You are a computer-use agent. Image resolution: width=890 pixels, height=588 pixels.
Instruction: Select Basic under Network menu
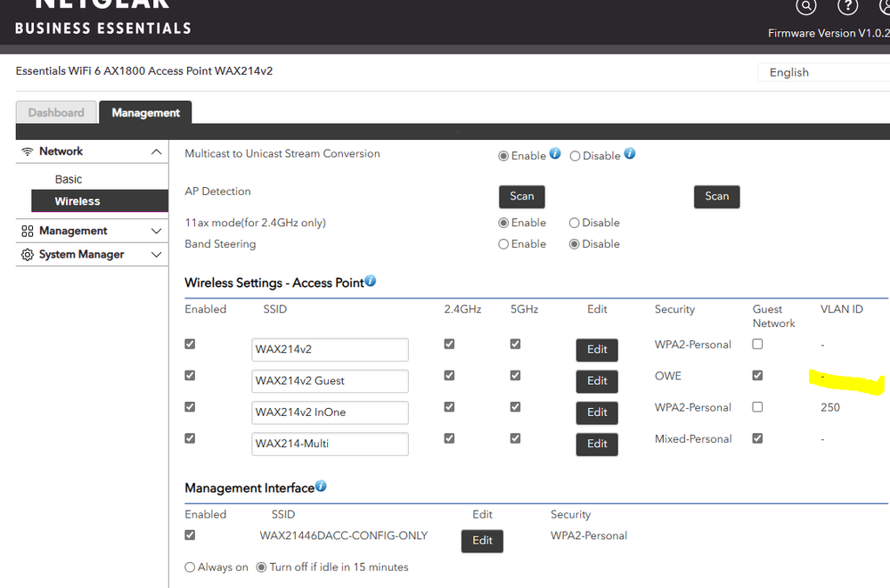(x=69, y=179)
